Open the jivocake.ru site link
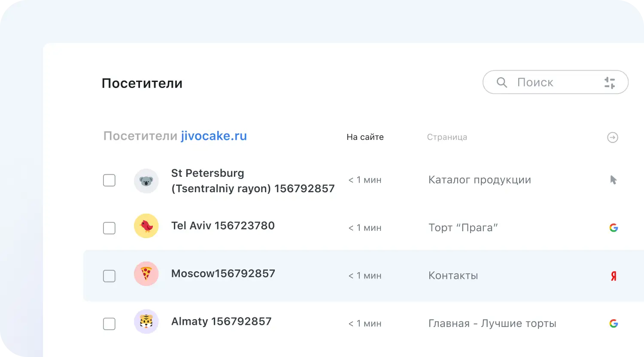644x357 pixels. tap(214, 136)
